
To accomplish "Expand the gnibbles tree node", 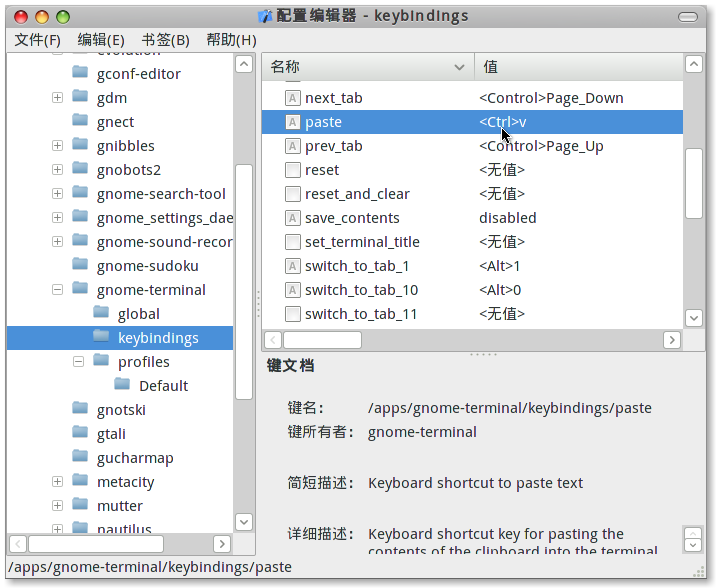I will coord(58,146).
